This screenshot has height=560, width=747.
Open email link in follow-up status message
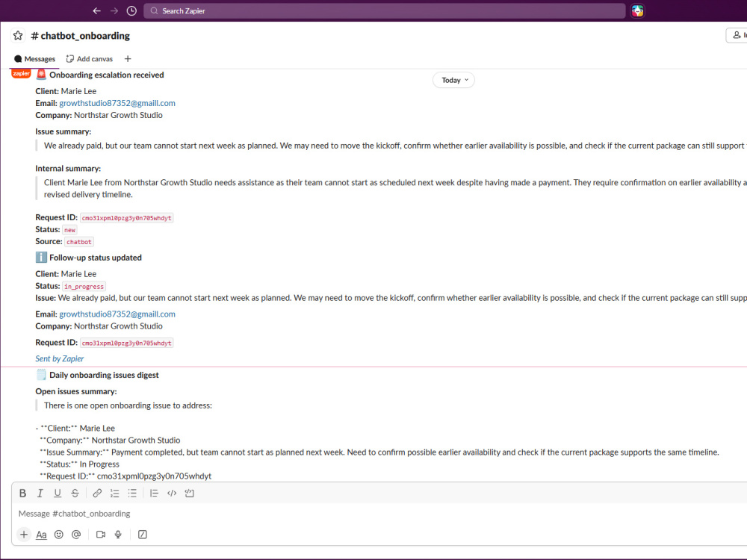(117, 314)
